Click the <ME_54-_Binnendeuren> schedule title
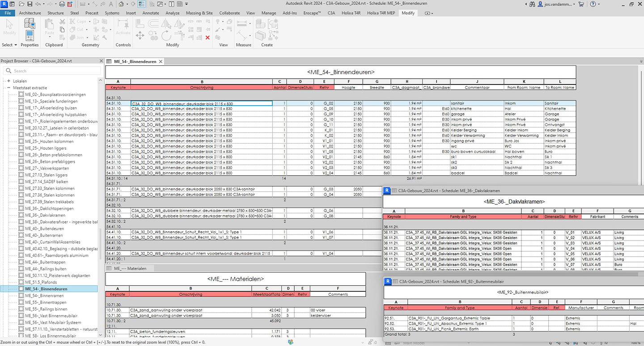This screenshot has width=644, height=346. point(340,72)
